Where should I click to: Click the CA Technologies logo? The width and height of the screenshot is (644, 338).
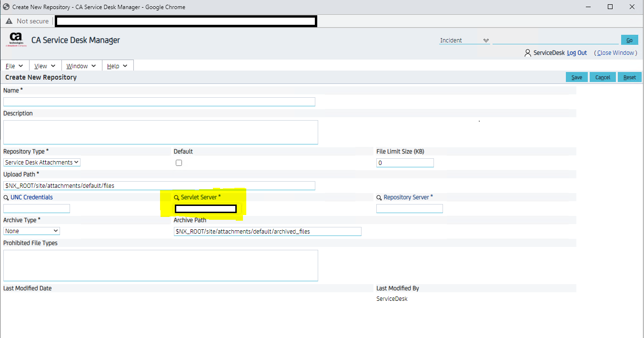coord(16,40)
